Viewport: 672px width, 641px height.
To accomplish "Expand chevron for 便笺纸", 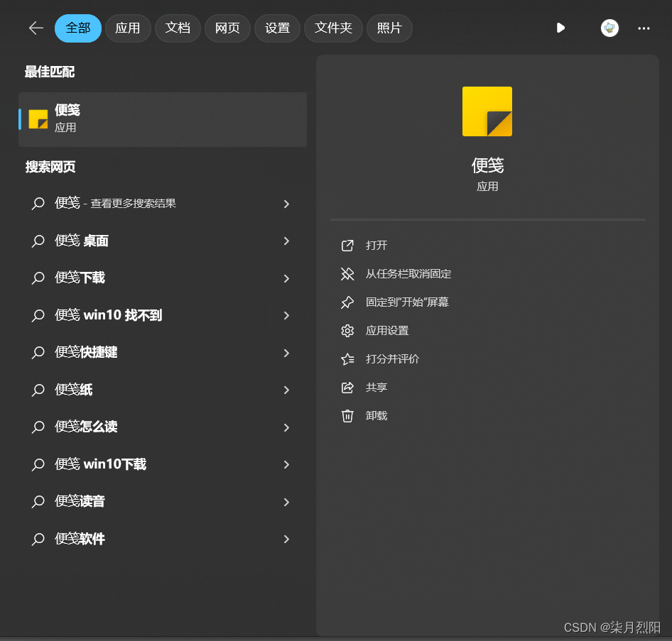I will coord(286,390).
